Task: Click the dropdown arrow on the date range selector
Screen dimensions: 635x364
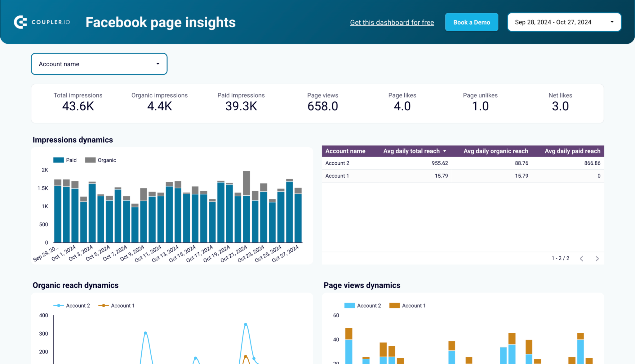Action: coord(612,22)
